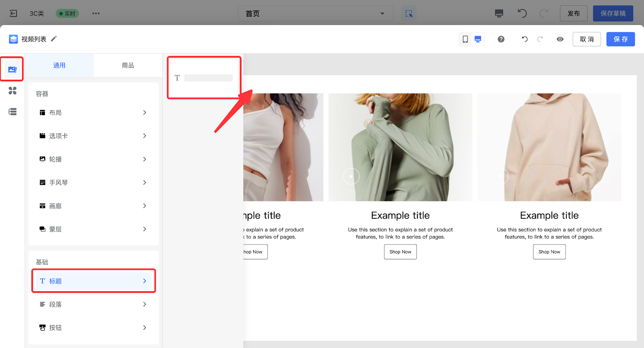
Task: Click the back exit icon top-left
Action: pos(13,13)
